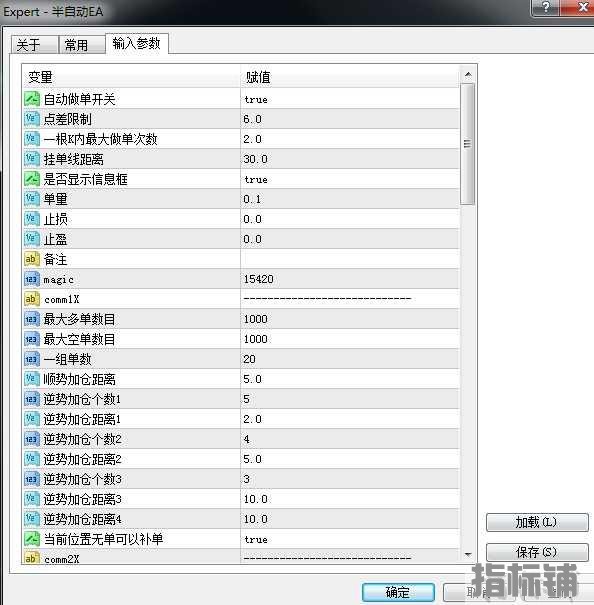Click the integer icon beside 逆势加仓个数1
This screenshot has width=594, height=605.
32,399
